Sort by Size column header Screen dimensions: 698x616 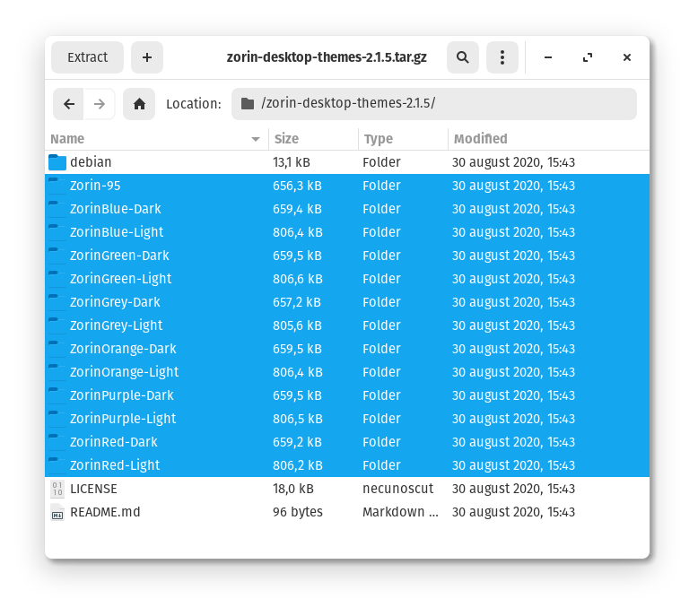click(313, 139)
